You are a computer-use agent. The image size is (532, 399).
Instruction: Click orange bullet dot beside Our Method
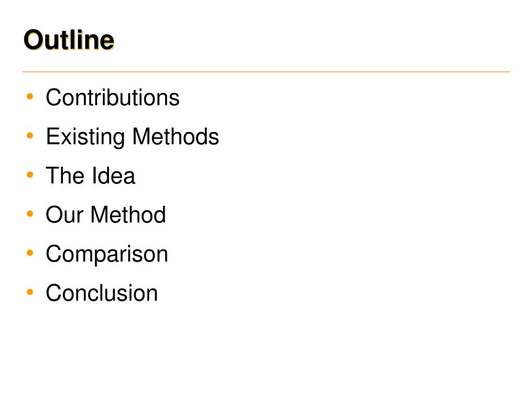(30, 214)
